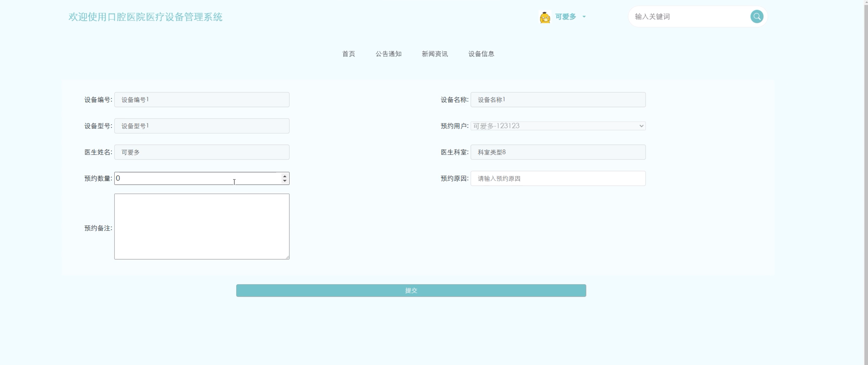Open 设备信息 navigation item

tap(481, 54)
